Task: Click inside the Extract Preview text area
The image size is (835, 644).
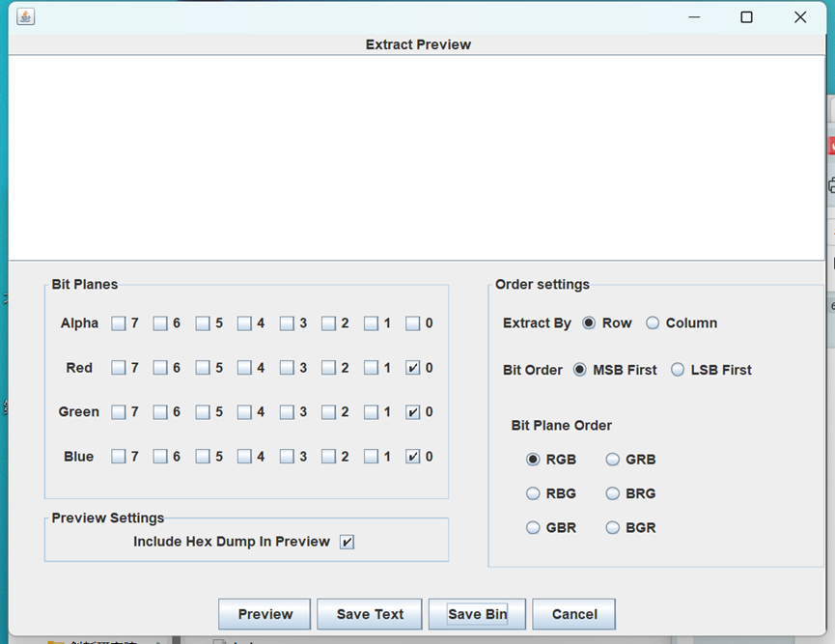Action: click(x=417, y=157)
